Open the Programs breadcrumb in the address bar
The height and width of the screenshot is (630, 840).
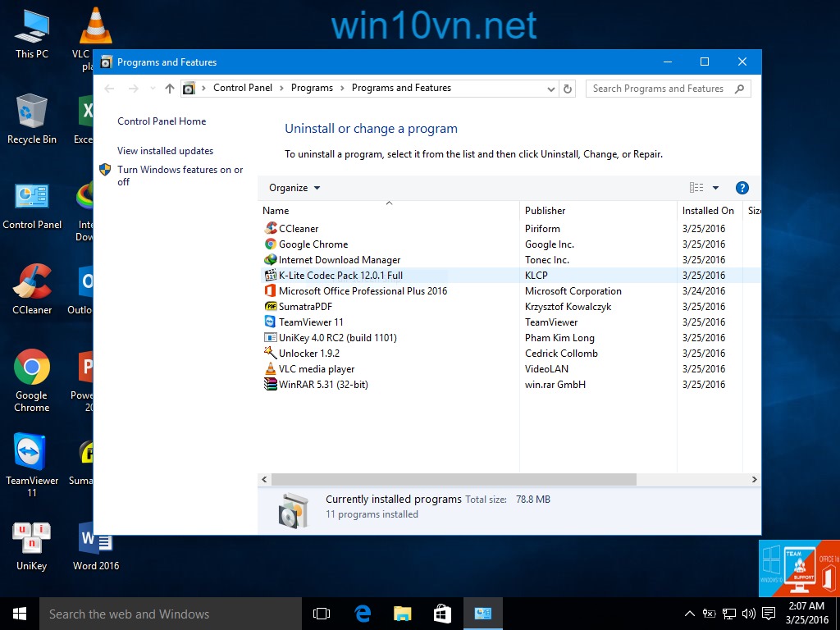pos(312,88)
